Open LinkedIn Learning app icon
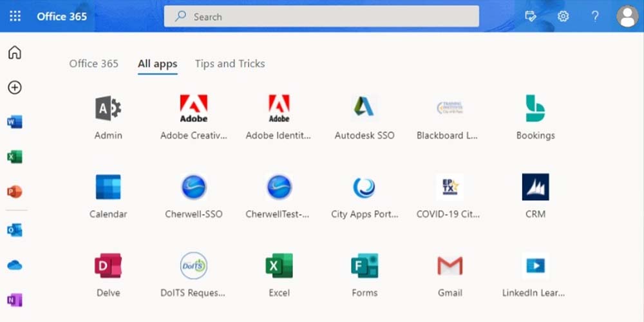The image size is (644, 322). pyautogui.click(x=535, y=266)
